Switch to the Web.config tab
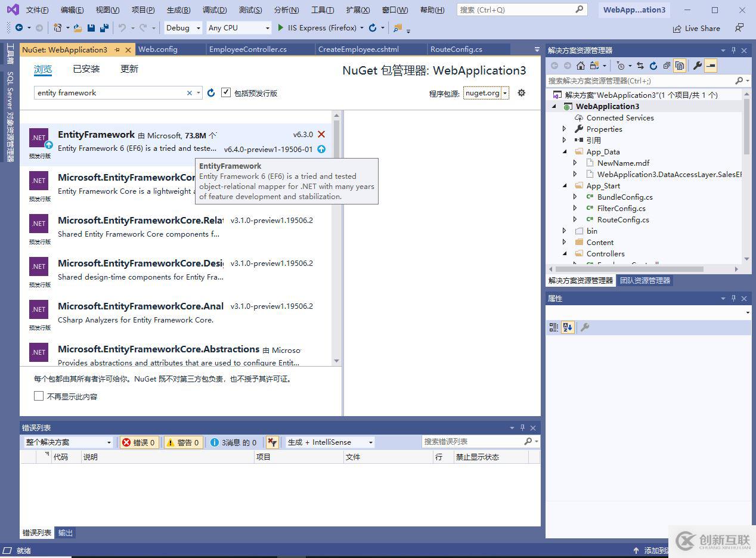This screenshot has width=756, height=558. coord(158,49)
